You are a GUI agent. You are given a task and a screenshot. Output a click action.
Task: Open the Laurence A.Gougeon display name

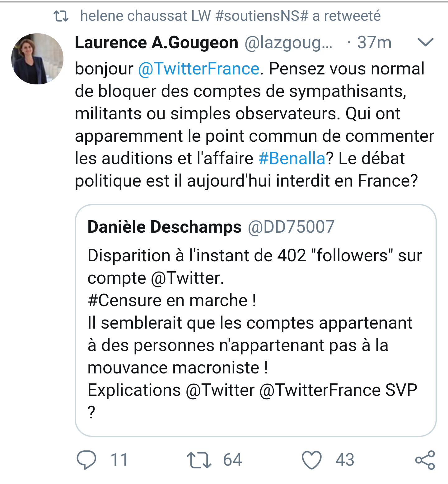tap(157, 43)
